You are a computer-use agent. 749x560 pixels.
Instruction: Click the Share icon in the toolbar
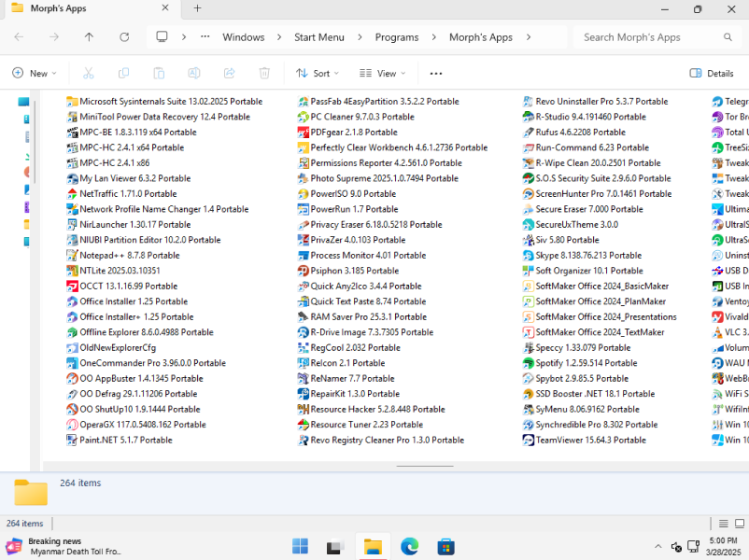[230, 73]
